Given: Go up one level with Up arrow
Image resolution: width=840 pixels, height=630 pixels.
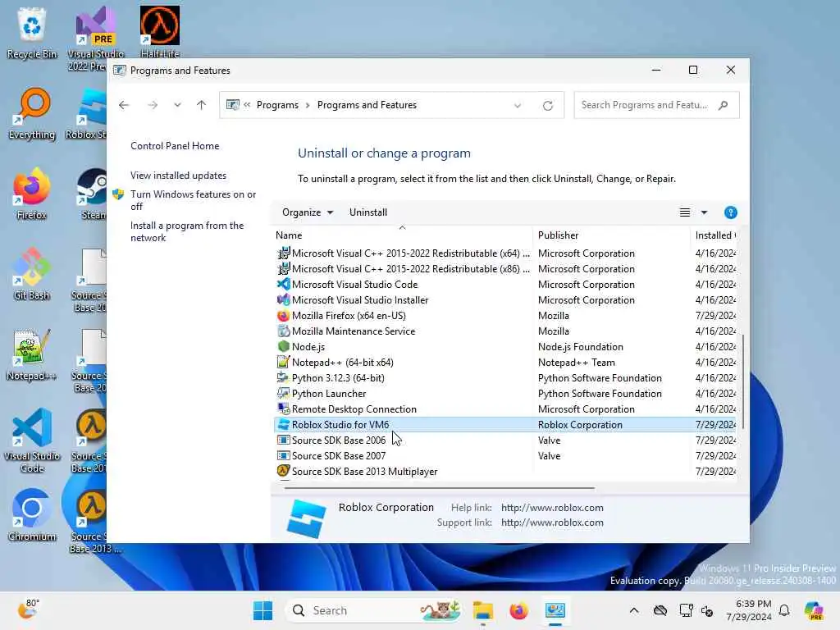Looking at the screenshot, I should point(201,105).
